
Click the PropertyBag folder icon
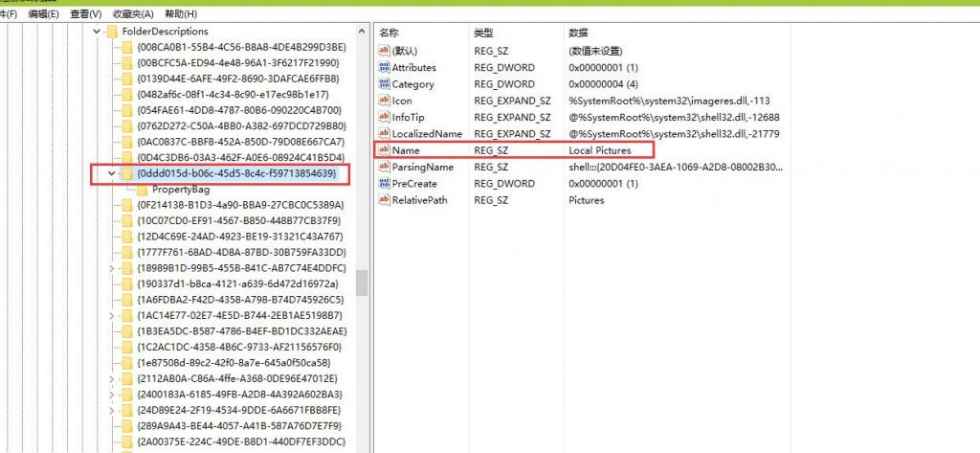click(x=143, y=190)
